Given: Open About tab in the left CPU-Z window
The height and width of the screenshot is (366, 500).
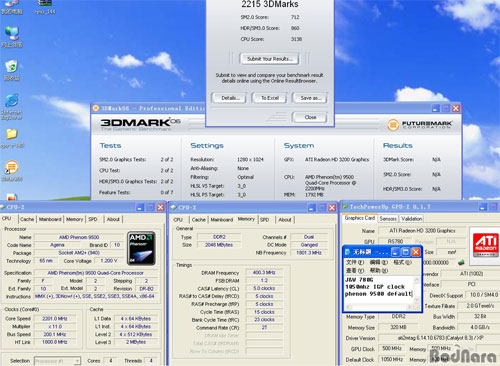Looking at the screenshot, I should [113, 219].
